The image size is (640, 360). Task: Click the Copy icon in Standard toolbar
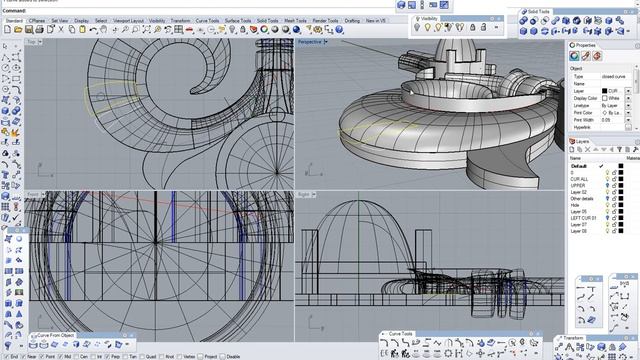71,29
